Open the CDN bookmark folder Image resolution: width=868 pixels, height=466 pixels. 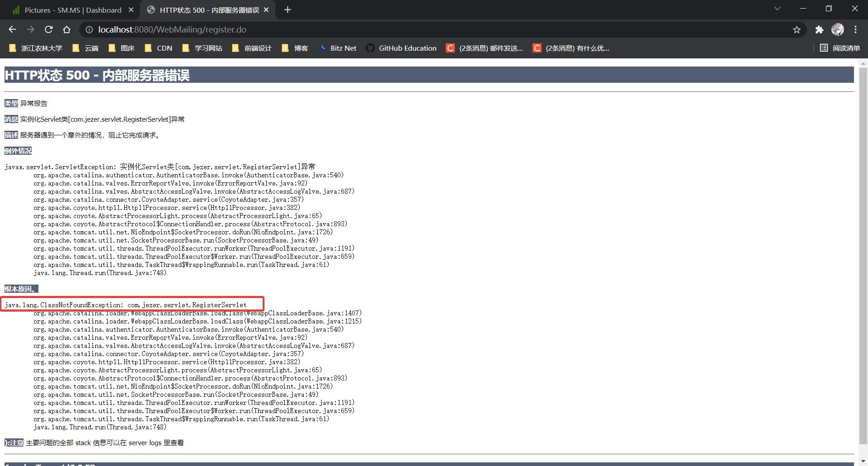tap(159, 48)
